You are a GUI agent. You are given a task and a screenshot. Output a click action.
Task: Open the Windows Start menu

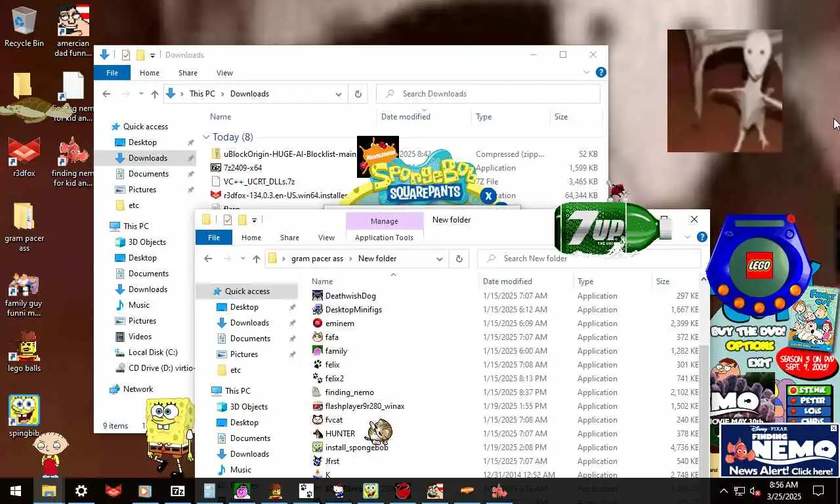(16, 491)
